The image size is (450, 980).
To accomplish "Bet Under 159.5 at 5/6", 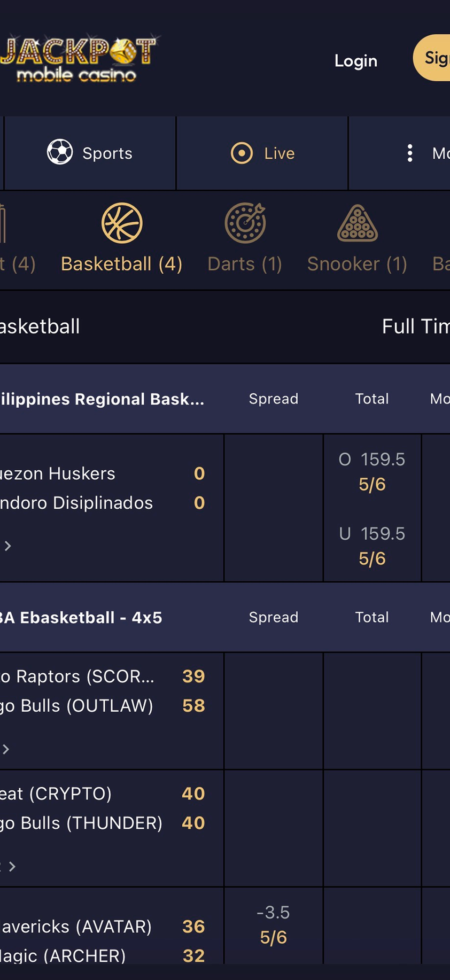I will coord(372,546).
